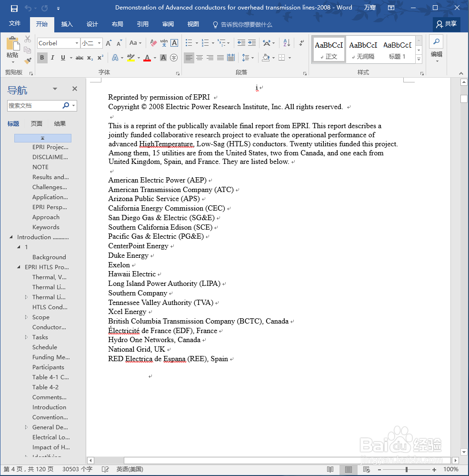Open the font color red A dropdown
Image resolution: width=469 pixels, height=476 pixels.
(155, 58)
